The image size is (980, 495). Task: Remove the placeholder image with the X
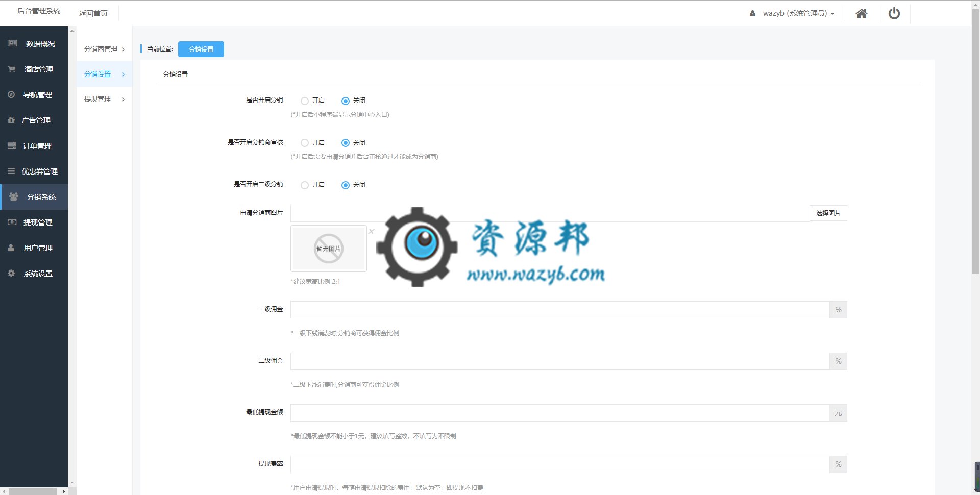[372, 231]
